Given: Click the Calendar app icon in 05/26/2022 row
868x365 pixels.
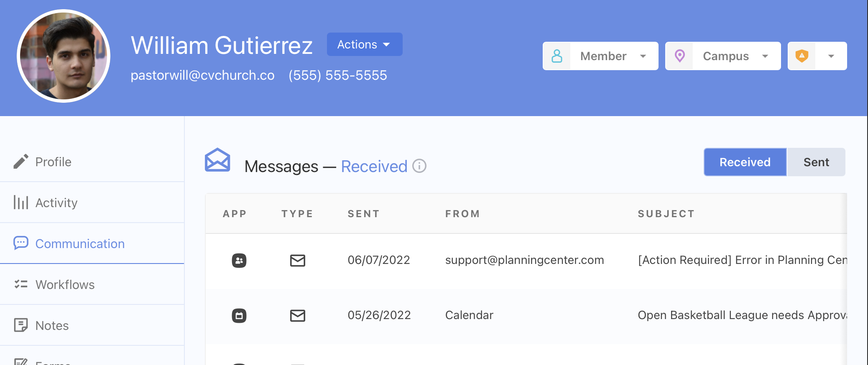Looking at the screenshot, I should coord(239,315).
